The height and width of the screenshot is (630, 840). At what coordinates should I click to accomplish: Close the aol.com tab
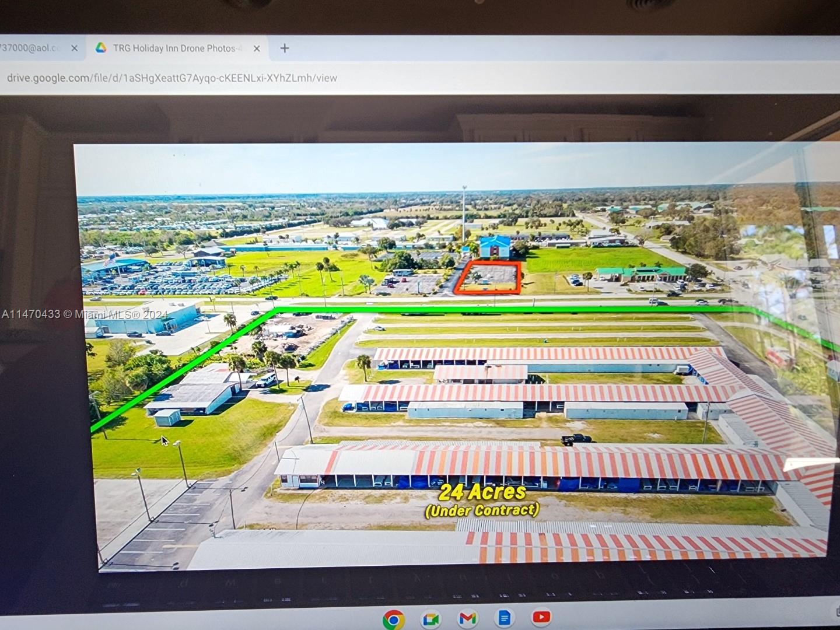click(x=74, y=48)
